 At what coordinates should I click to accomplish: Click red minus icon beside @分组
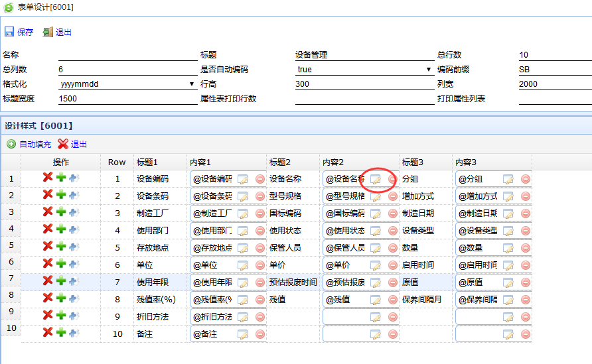coord(525,179)
